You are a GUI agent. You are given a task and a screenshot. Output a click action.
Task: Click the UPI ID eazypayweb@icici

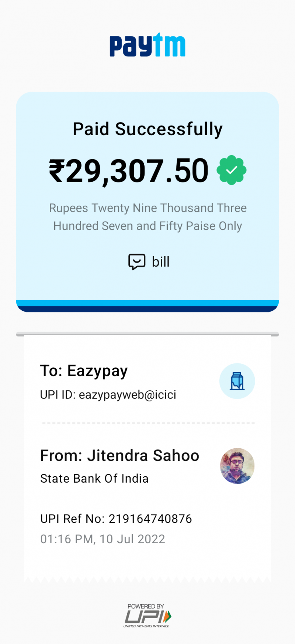click(x=108, y=395)
